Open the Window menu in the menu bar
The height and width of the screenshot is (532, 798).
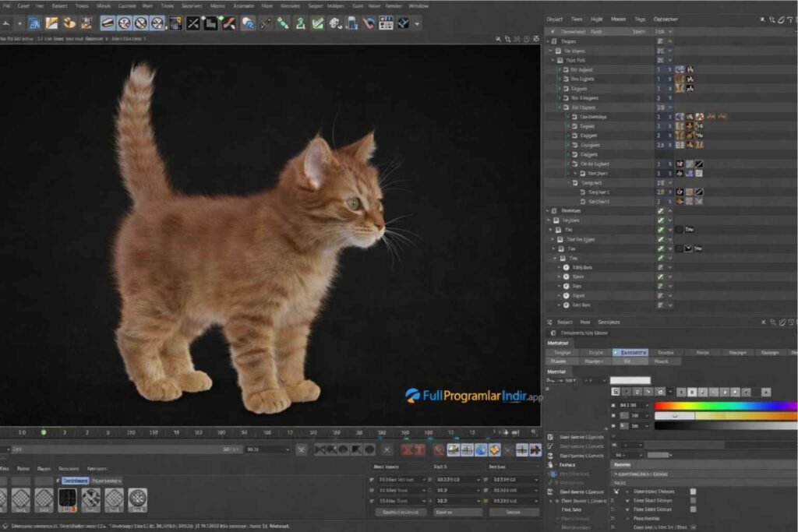[418, 5]
